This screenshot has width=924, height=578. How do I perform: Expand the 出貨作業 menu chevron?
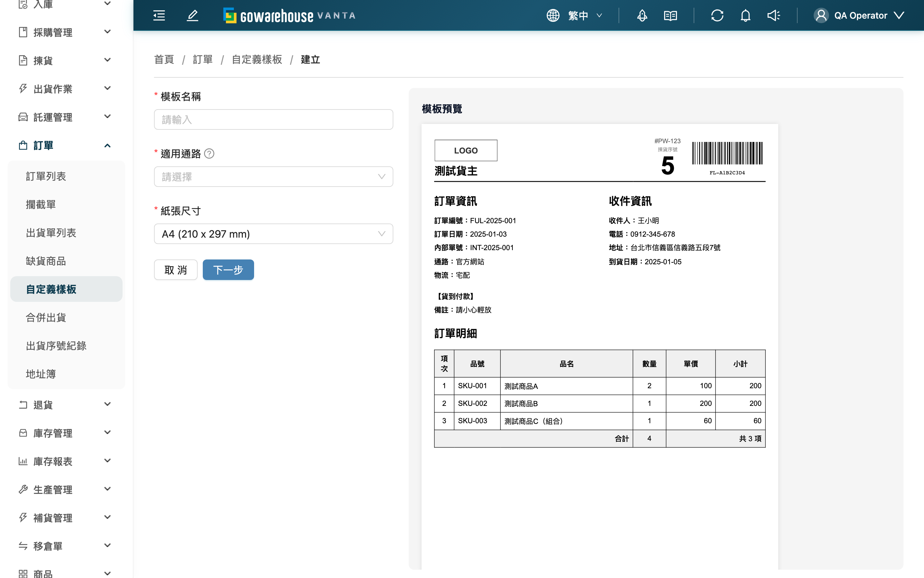107,88
